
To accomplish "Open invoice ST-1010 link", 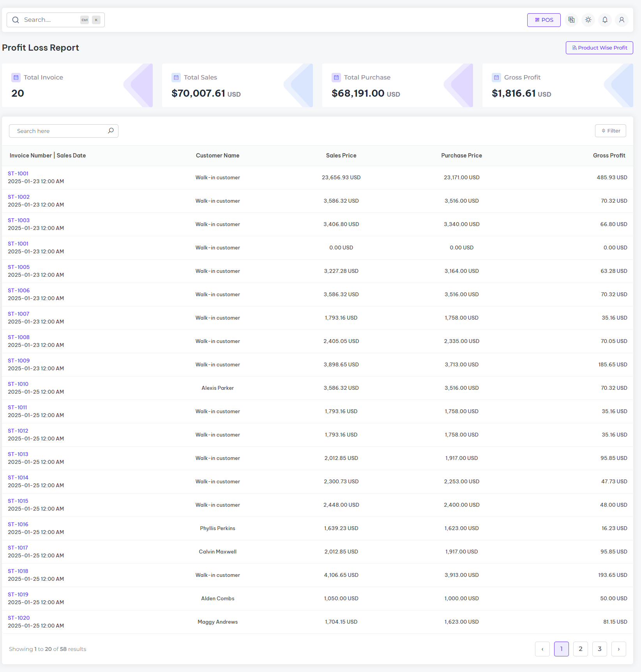I will (x=18, y=384).
